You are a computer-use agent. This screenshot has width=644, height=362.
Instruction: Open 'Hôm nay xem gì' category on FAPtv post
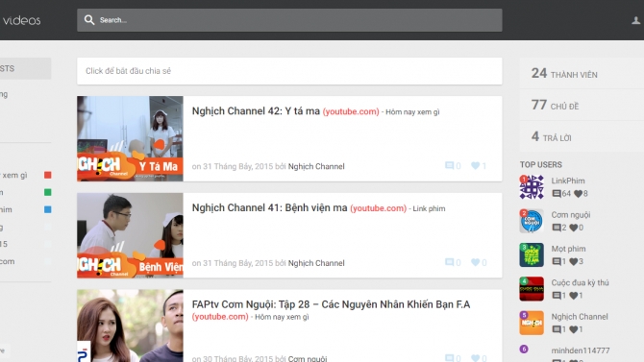pyautogui.click(x=282, y=317)
